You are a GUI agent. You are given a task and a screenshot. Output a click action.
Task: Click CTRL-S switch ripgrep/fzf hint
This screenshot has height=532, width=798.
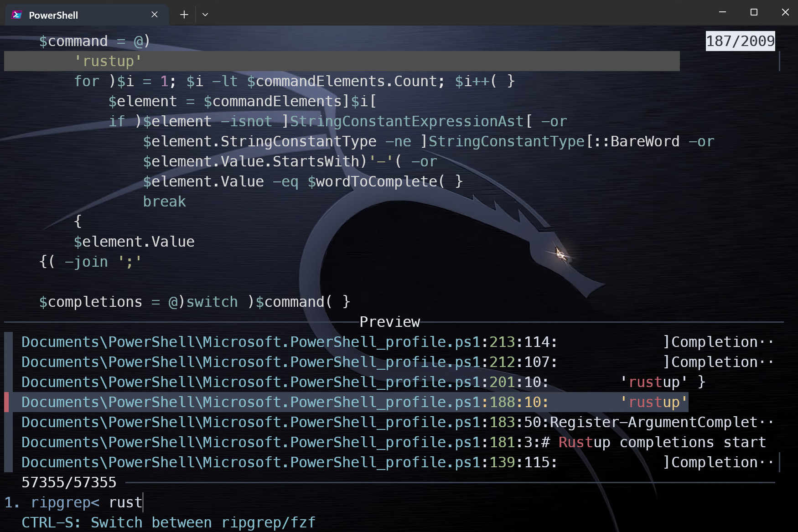click(168, 522)
